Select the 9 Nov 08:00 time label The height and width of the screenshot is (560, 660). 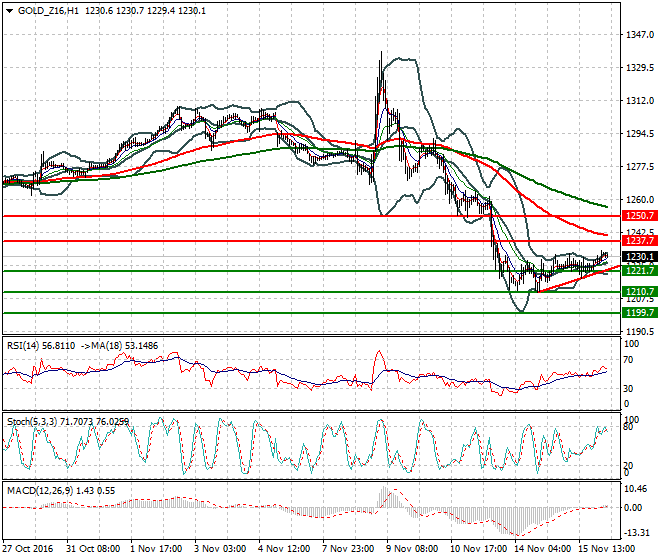pos(412,549)
